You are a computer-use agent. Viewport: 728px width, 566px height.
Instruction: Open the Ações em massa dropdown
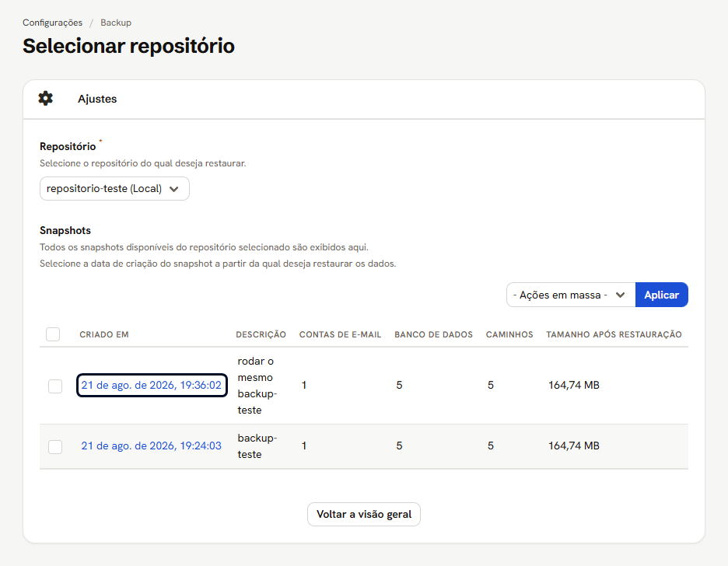571,295
